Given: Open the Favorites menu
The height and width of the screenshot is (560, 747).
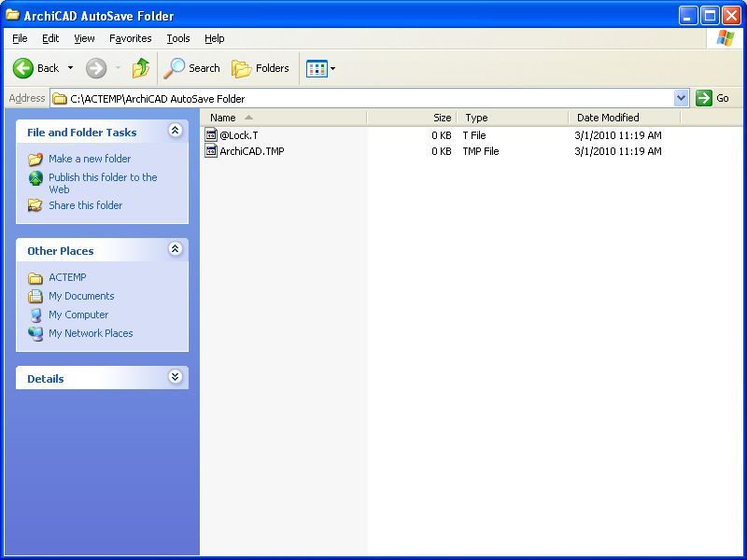Looking at the screenshot, I should click(130, 38).
